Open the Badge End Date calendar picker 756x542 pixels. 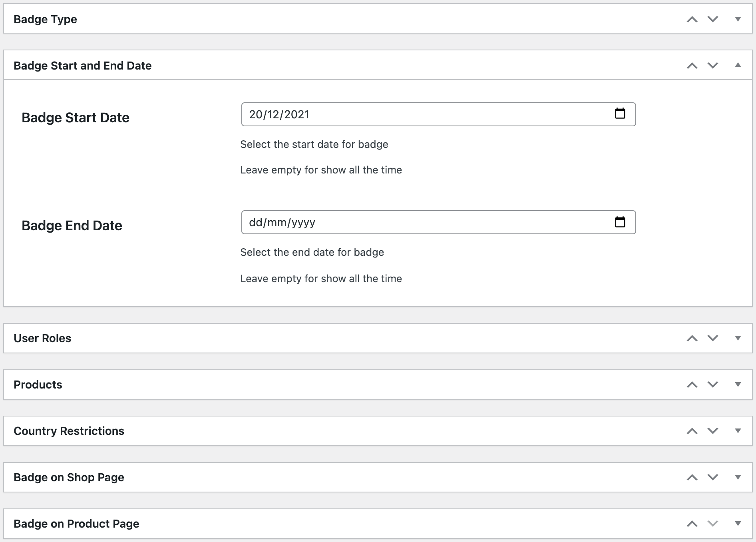(620, 222)
